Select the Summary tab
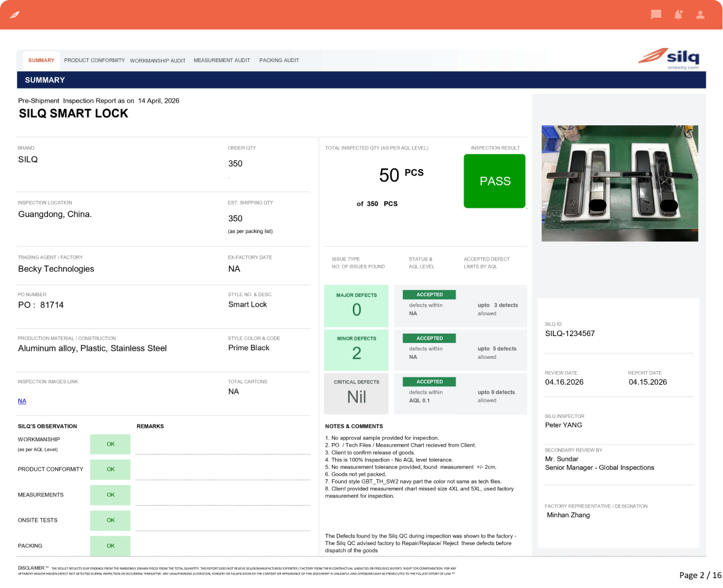 click(x=42, y=60)
